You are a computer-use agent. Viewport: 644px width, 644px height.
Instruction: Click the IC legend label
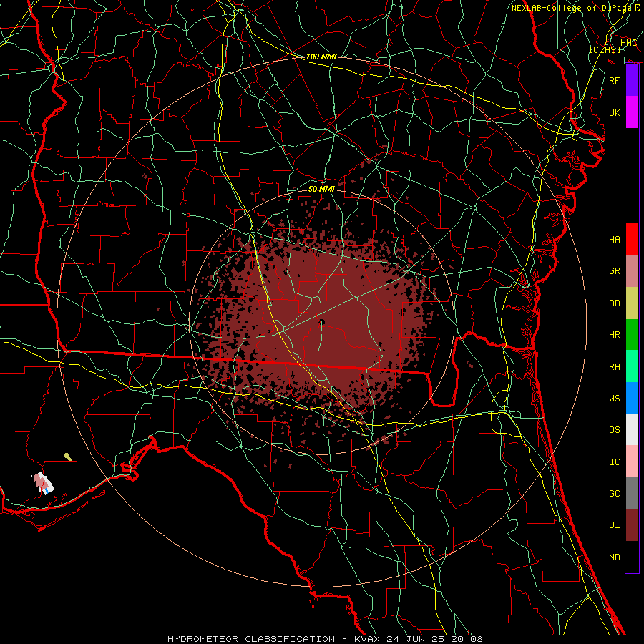coord(615,462)
